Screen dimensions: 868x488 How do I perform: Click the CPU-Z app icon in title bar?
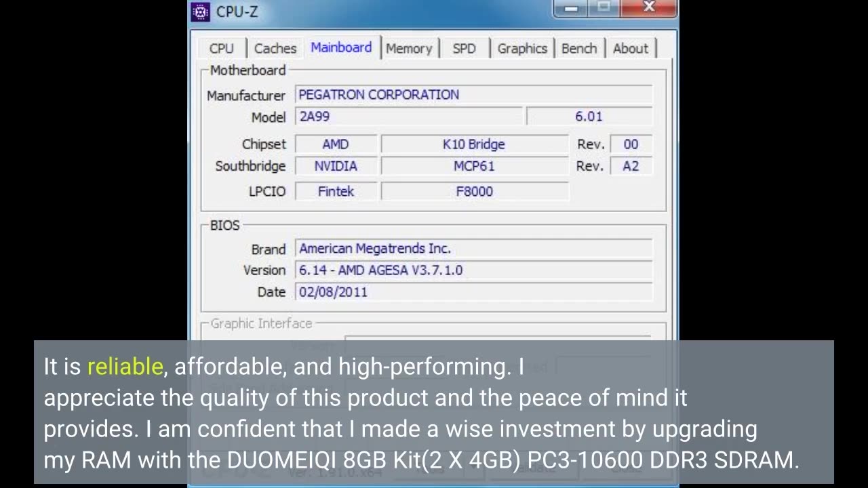(x=200, y=12)
